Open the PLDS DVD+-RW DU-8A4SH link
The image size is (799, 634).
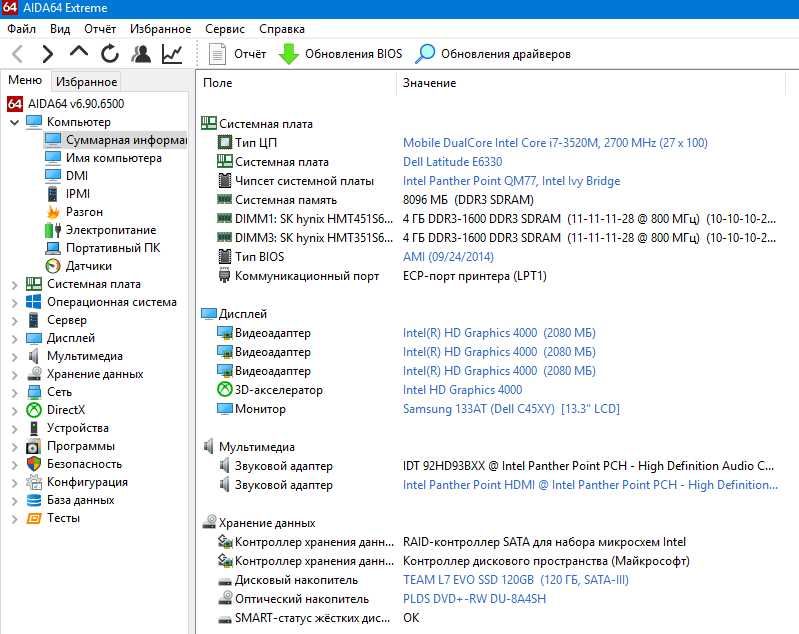pos(474,599)
